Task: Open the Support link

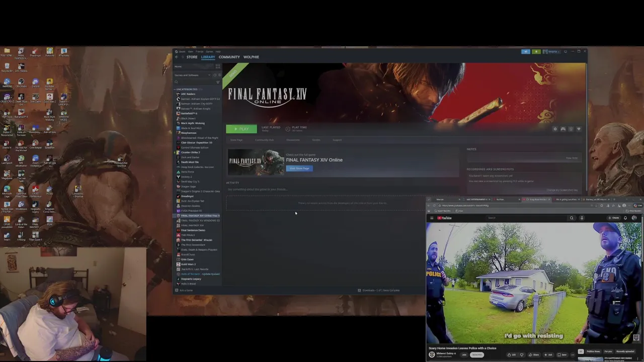Action: [x=337, y=140]
